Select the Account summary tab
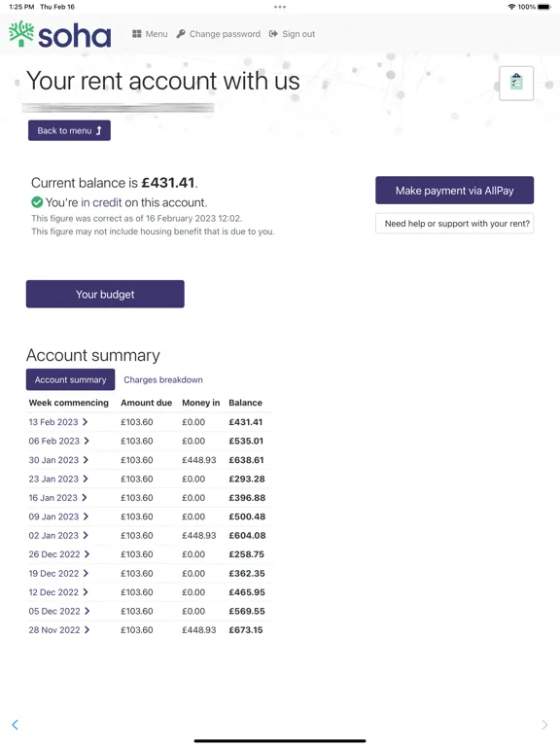 coord(70,379)
